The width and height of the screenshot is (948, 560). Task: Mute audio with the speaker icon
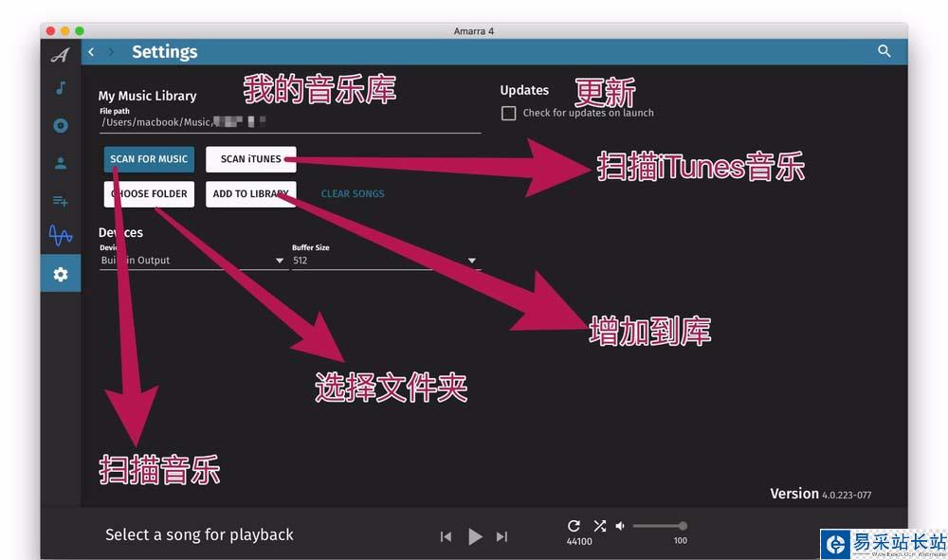(620, 526)
